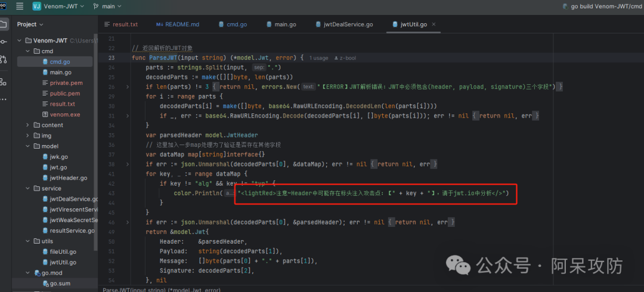Open result.txt in the project tree

click(58, 104)
